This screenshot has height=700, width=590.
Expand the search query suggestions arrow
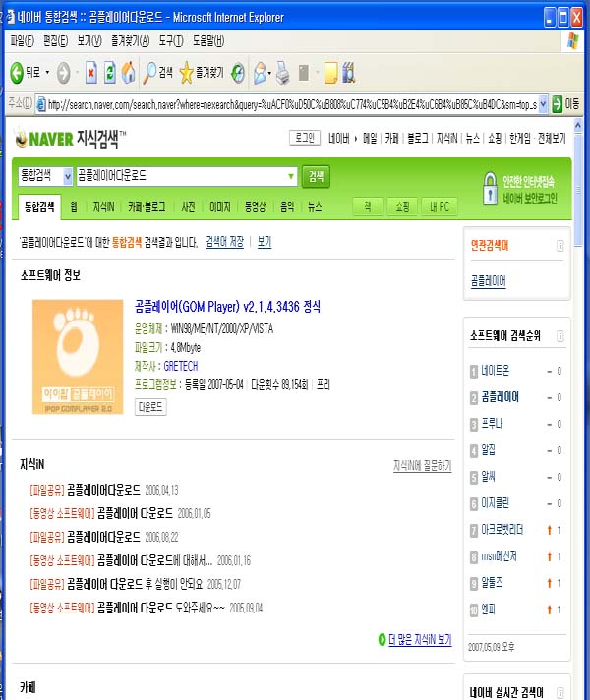pyautogui.click(x=291, y=176)
